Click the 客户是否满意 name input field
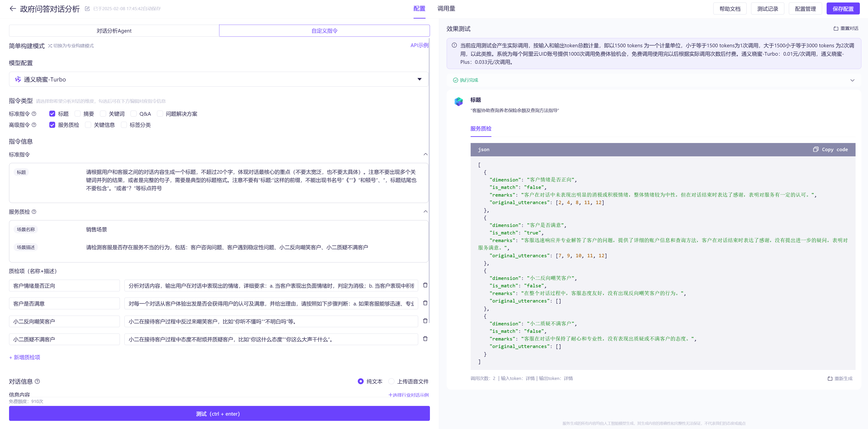868x429 pixels. [x=64, y=304]
